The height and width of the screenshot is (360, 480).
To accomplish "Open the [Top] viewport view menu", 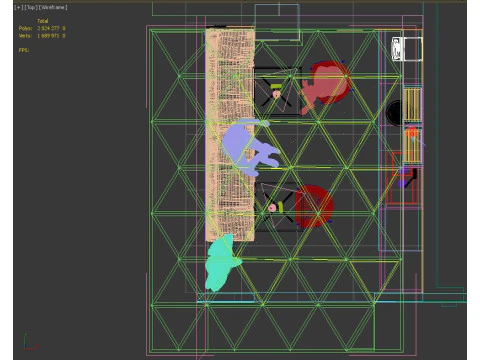I will coord(31,7).
